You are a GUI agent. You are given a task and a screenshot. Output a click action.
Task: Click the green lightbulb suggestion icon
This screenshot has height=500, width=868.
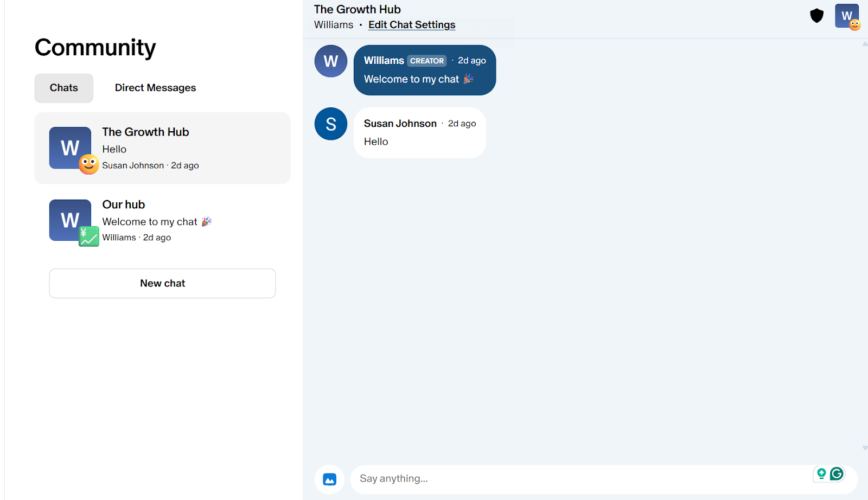tap(821, 474)
